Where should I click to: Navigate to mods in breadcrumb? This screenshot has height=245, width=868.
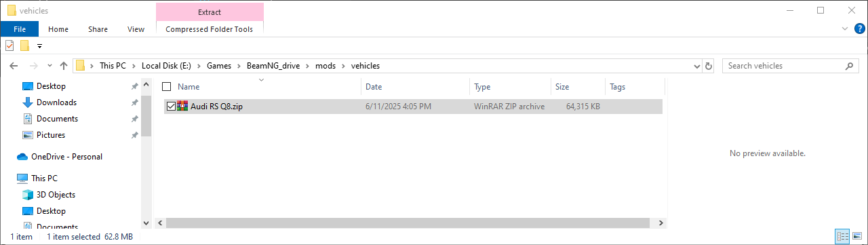point(325,66)
